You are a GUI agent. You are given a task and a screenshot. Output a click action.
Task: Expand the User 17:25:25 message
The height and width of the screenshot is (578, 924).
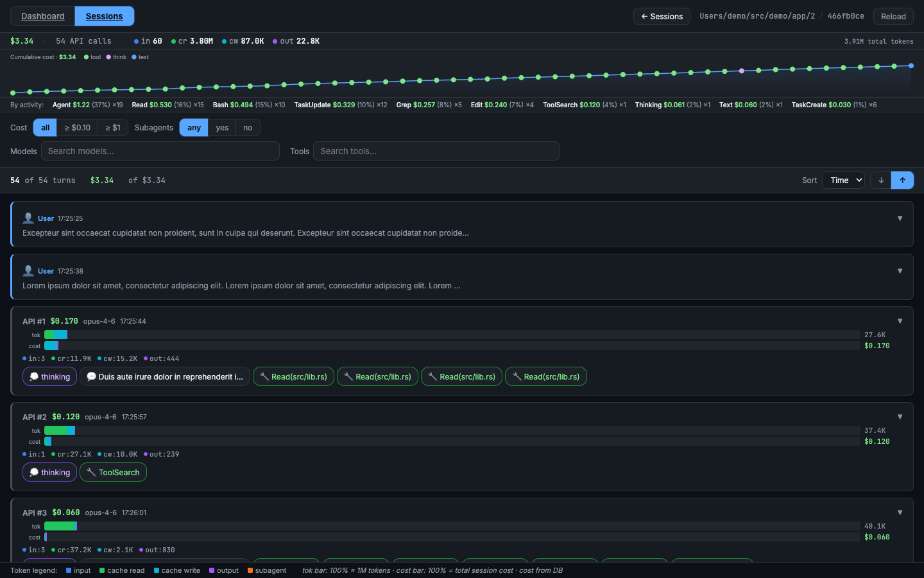click(x=900, y=218)
